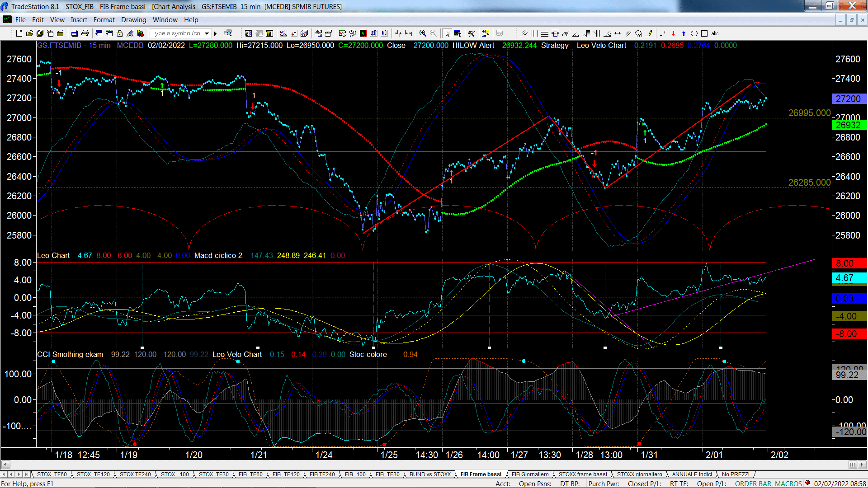The width and height of the screenshot is (868, 488).
Task: Click the New document icon
Action: [x=19, y=33]
